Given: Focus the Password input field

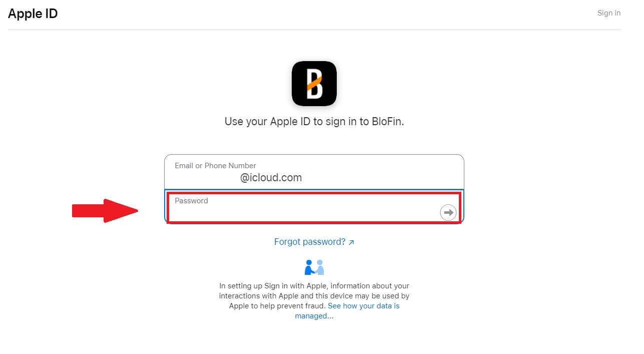Looking at the screenshot, I should [x=314, y=207].
